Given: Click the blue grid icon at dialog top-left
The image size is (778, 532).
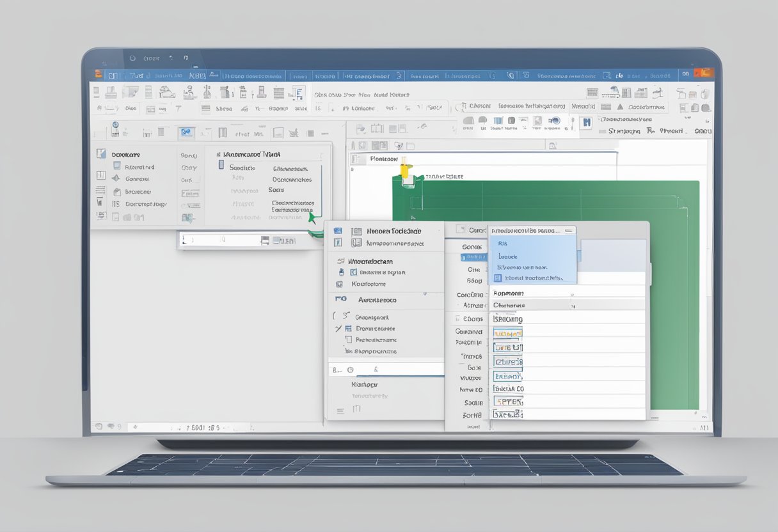Looking at the screenshot, I should 338,231.
